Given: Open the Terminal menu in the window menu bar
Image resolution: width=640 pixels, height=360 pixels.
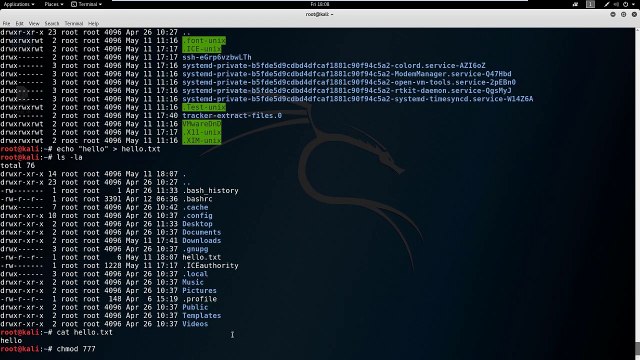Looking at the screenshot, I should (73, 24).
